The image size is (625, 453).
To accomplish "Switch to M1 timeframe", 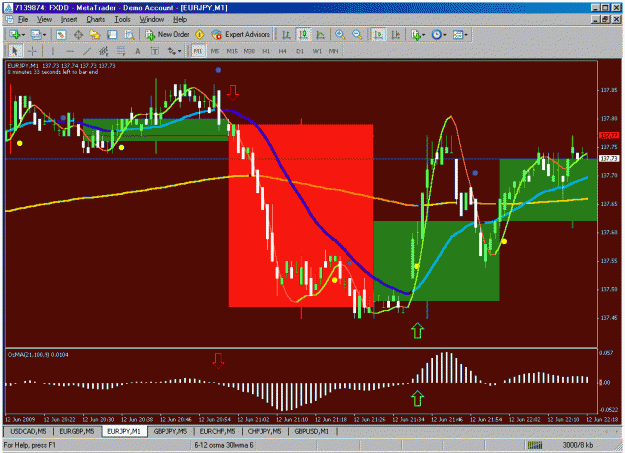I will (198, 51).
